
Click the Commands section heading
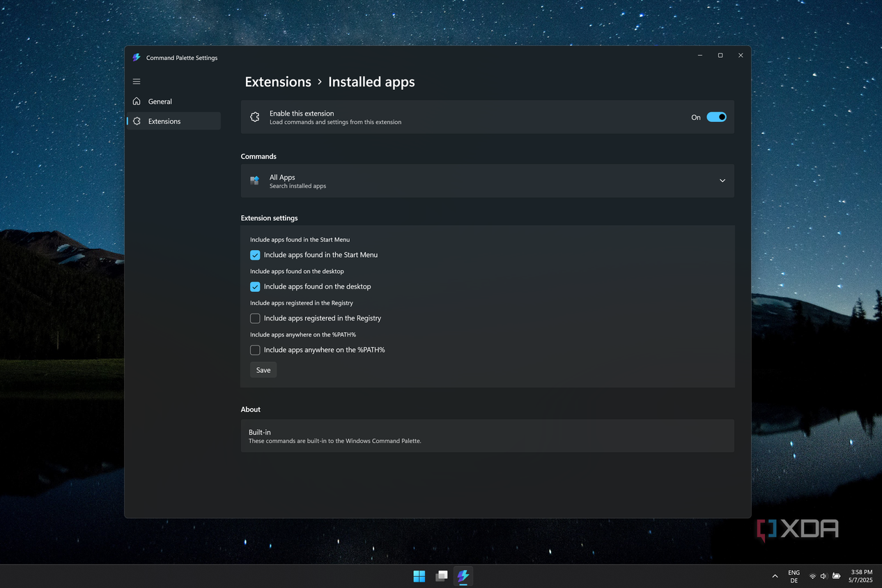pos(258,156)
